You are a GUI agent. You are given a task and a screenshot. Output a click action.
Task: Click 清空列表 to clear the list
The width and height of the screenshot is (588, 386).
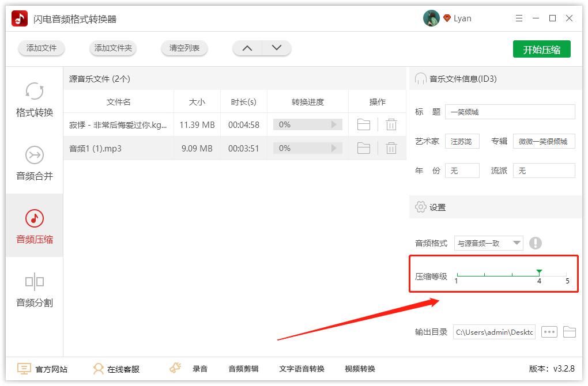coord(184,49)
